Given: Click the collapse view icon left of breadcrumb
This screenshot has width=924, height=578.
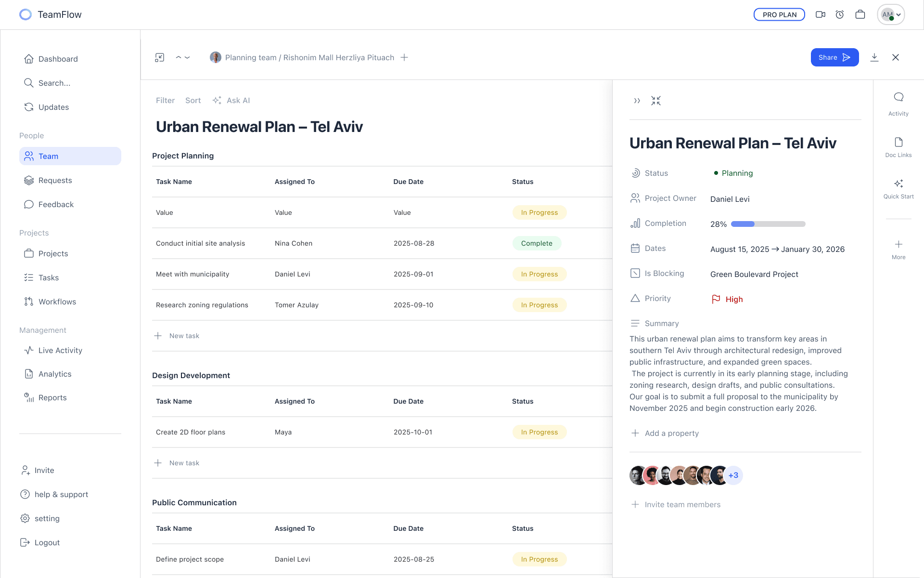Looking at the screenshot, I should pos(160,57).
